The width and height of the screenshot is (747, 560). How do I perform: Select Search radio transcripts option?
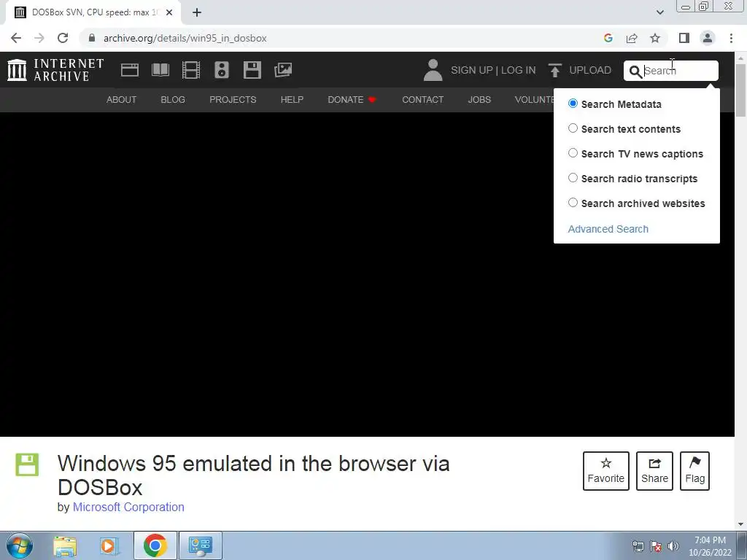click(573, 178)
